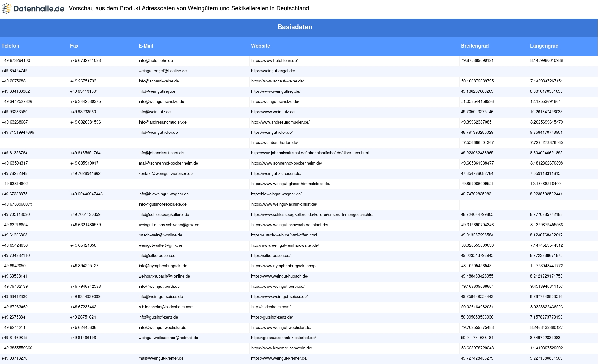Click the Längengrad column header
Viewport: 598px width, 364px height.
[544, 46]
